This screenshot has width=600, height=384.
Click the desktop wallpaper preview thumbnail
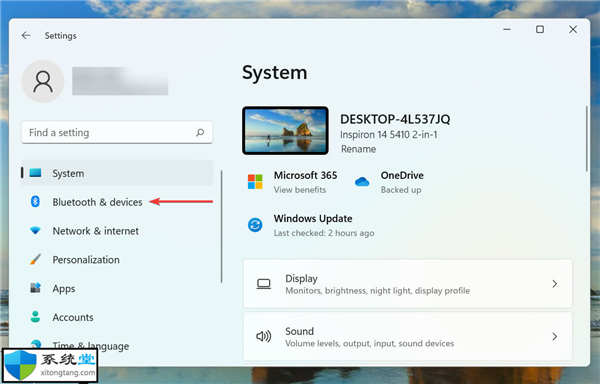click(285, 130)
